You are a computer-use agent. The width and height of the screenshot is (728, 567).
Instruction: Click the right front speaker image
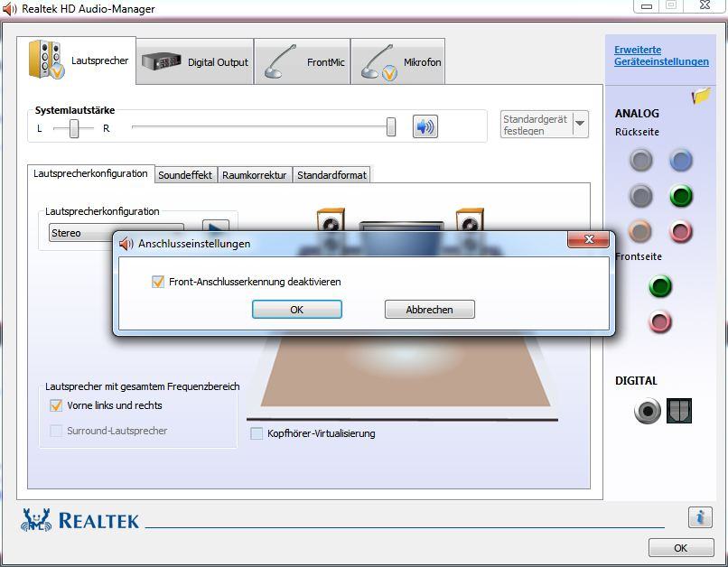pyautogui.click(x=470, y=219)
